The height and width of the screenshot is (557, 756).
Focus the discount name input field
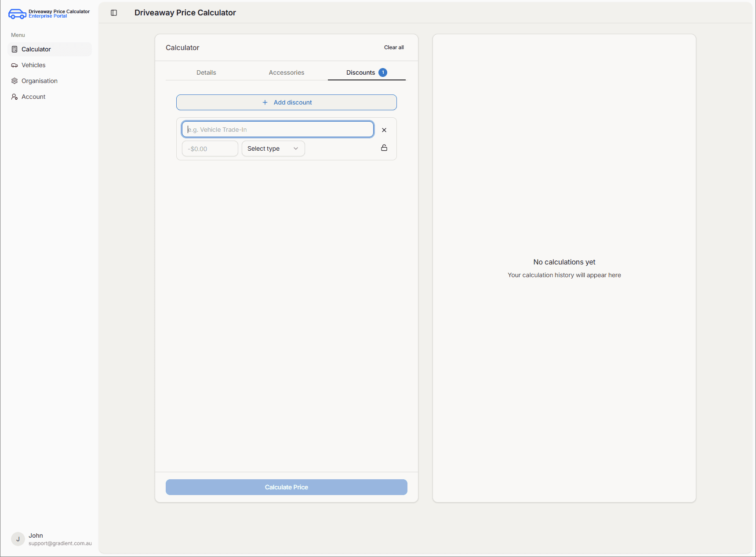(278, 130)
